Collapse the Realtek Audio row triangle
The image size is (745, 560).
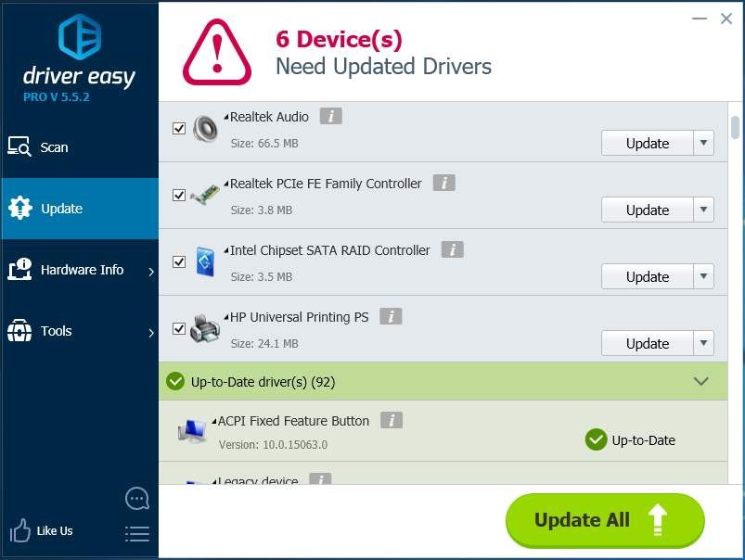[226, 117]
